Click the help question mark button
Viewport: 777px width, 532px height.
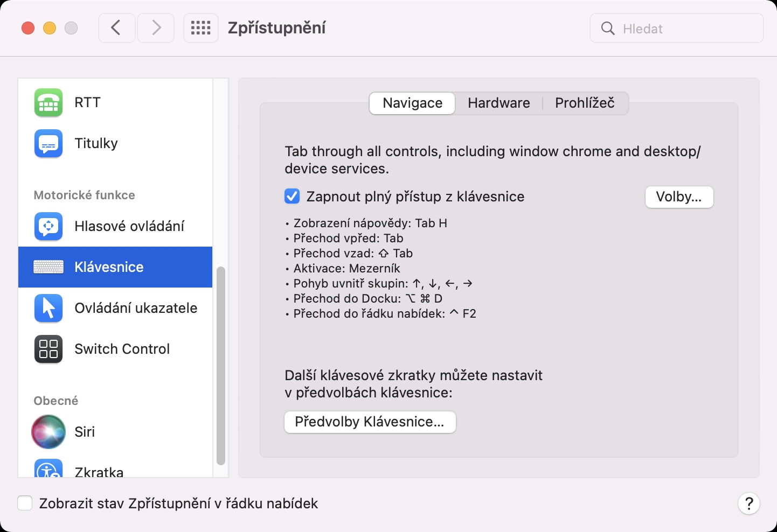click(x=748, y=504)
